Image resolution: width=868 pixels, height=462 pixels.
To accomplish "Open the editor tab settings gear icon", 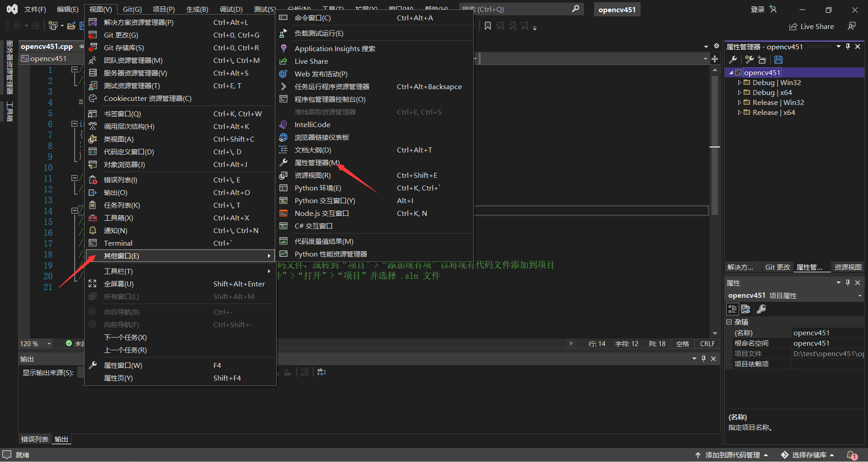I will (x=717, y=46).
